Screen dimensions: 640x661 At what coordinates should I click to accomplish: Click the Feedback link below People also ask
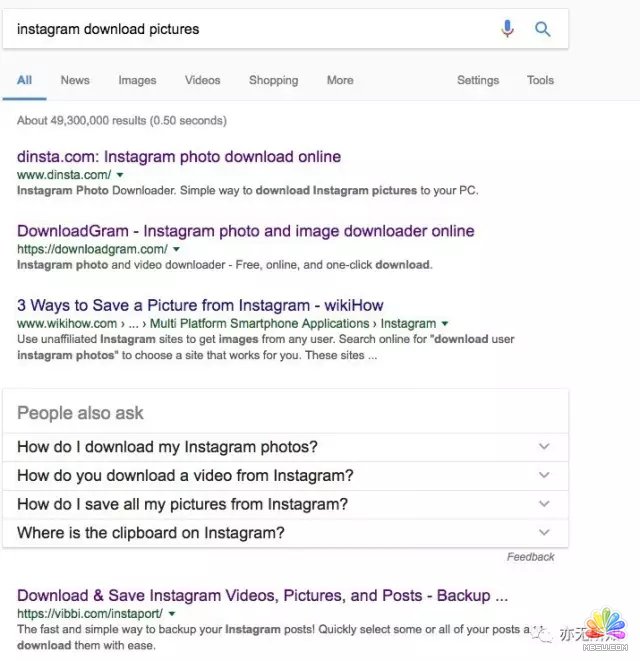[x=530, y=557]
